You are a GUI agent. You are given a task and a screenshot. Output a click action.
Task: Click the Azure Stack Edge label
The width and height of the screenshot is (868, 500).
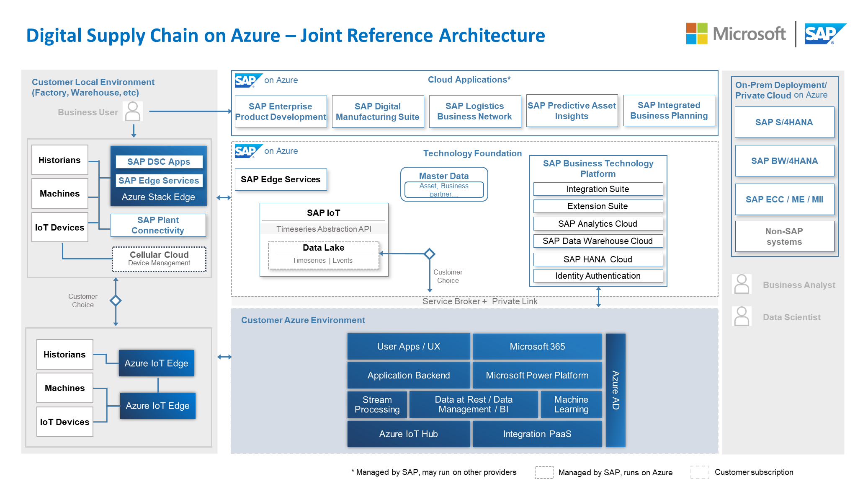point(158,197)
